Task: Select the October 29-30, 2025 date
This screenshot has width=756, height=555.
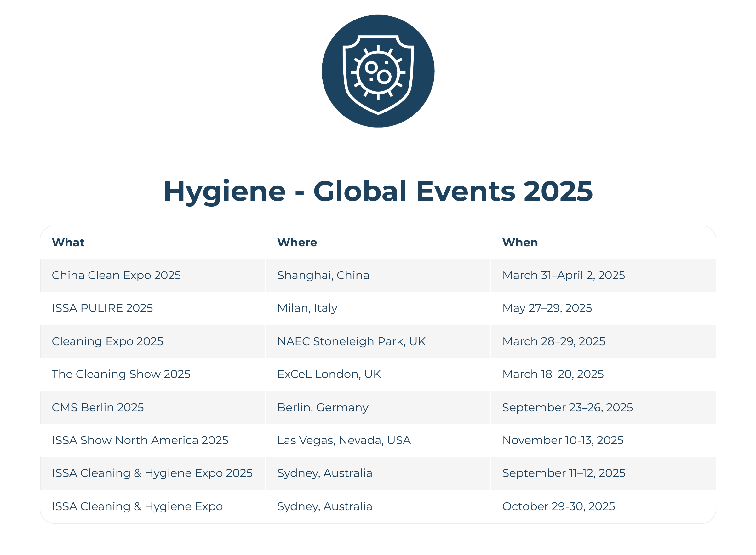Action: pyautogui.click(x=558, y=506)
